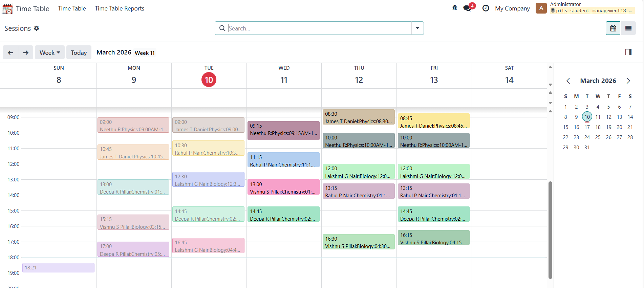
Task: Open the Friday 10:00 Neethu R Physics session
Action: (x=434, y=140)
